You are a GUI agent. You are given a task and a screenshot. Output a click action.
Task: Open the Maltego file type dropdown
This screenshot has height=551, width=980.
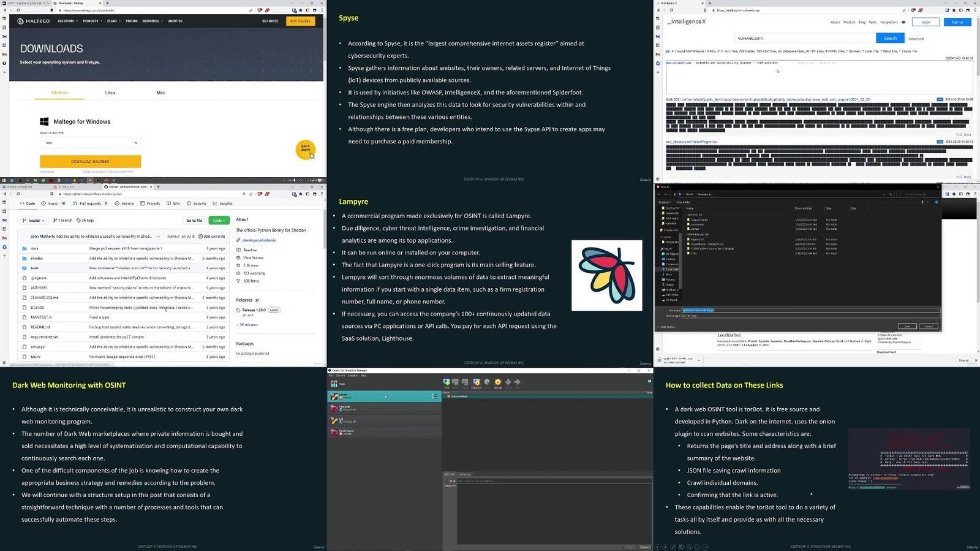click(x=90, y=143)
